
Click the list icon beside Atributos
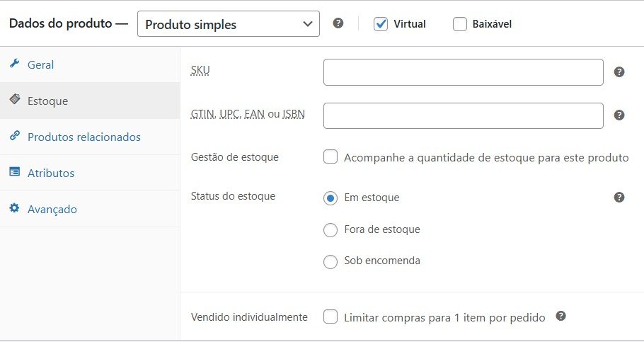(14, 172)
